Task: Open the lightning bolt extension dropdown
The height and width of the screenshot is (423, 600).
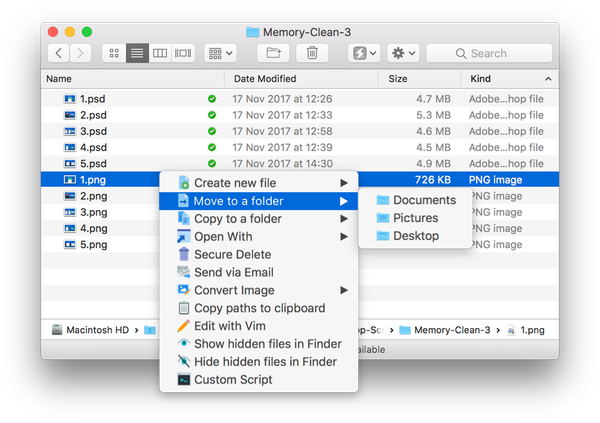Action: [364, 53]
